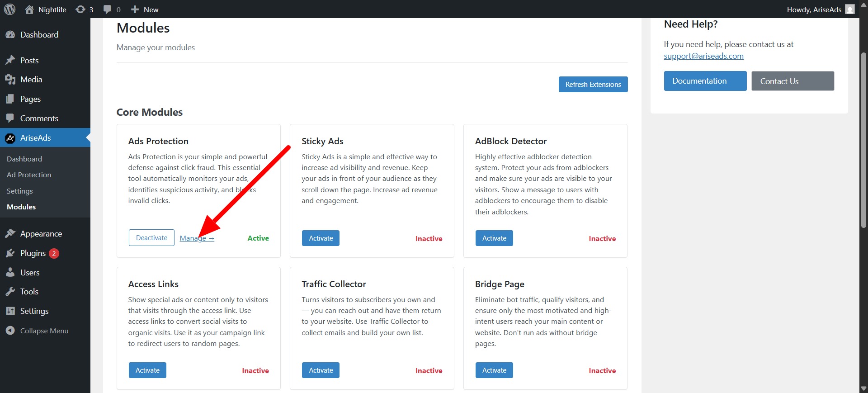Open the updates icon showing 3
Image resolution: width=868 pixels, height=393 pixels.
[x=80, y=9]
